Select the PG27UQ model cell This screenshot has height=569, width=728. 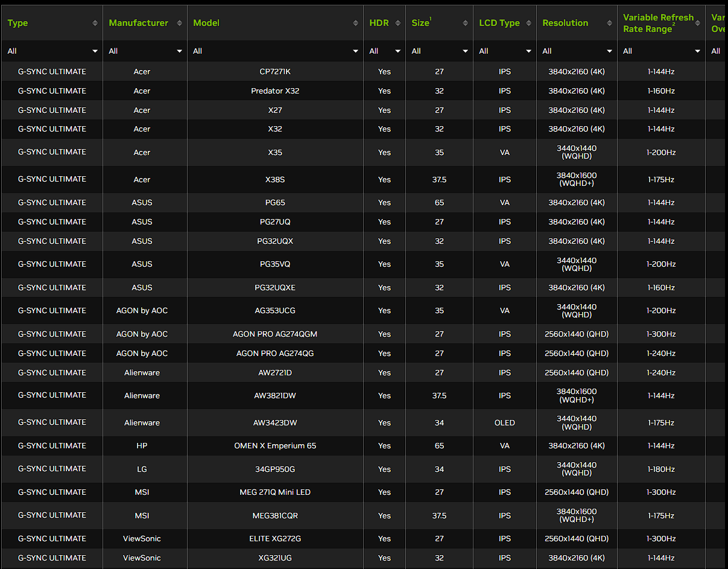pos(276,222)
